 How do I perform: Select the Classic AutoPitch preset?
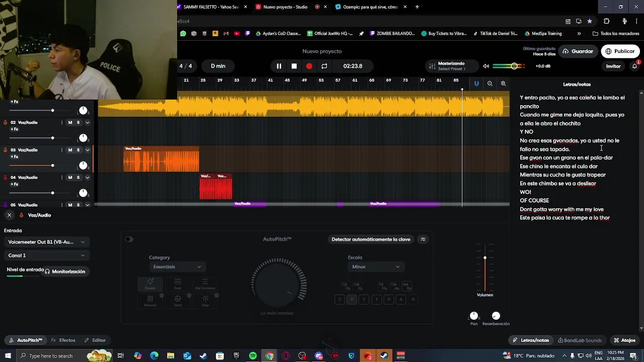(150, 284)
